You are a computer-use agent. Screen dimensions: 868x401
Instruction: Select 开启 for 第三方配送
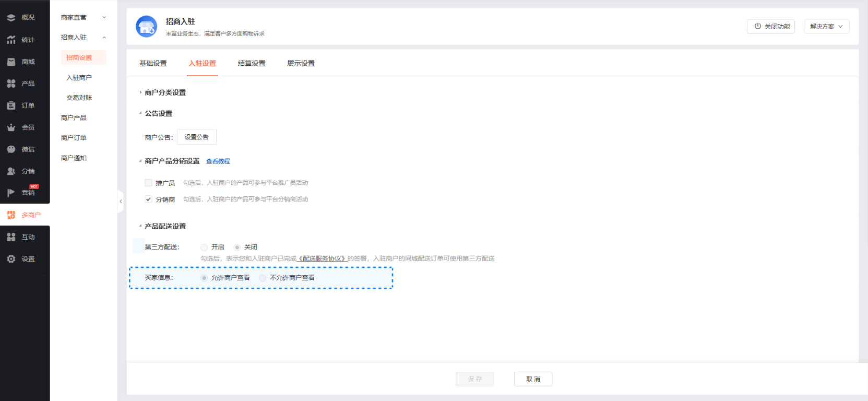tap(204, 247)
